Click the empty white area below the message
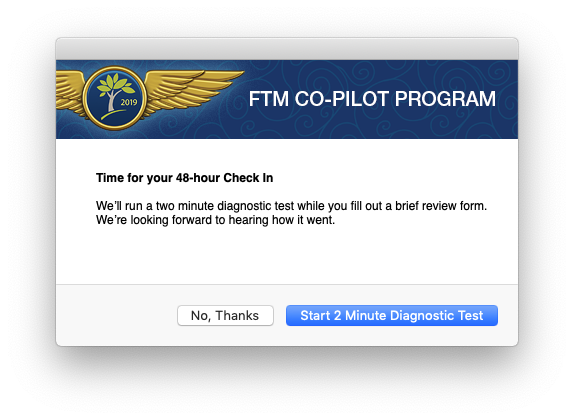Viewport: 574px width, 420px height. [287, 256]
